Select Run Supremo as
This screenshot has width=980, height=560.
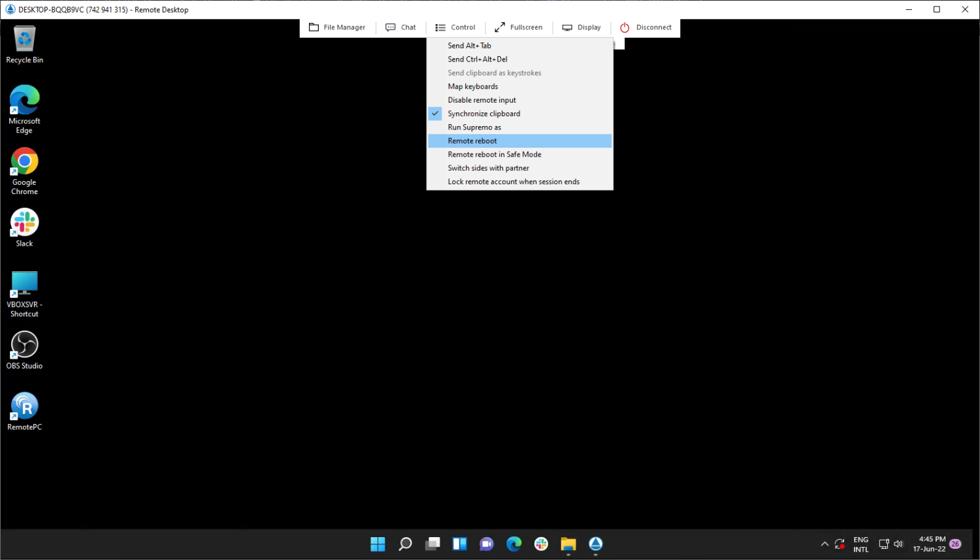pyautogui.click(x=520, y=127)
